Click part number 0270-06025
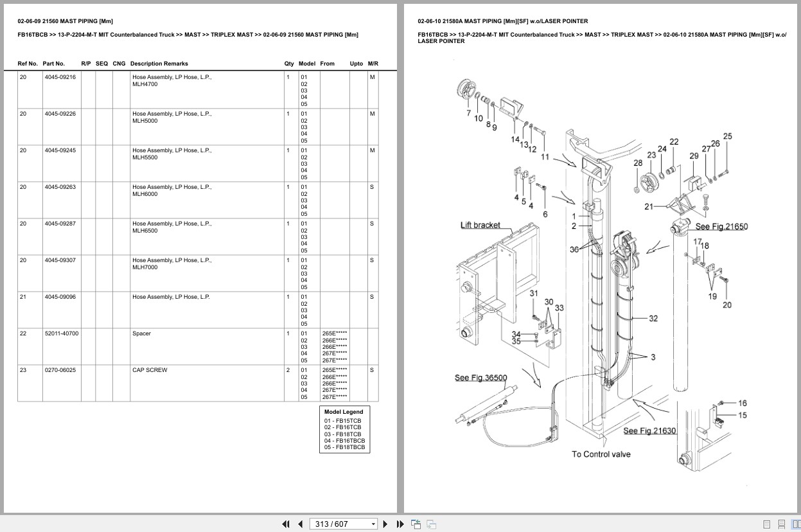The height and width of the screenshot is (532, 801). click(x=60, y=370)
